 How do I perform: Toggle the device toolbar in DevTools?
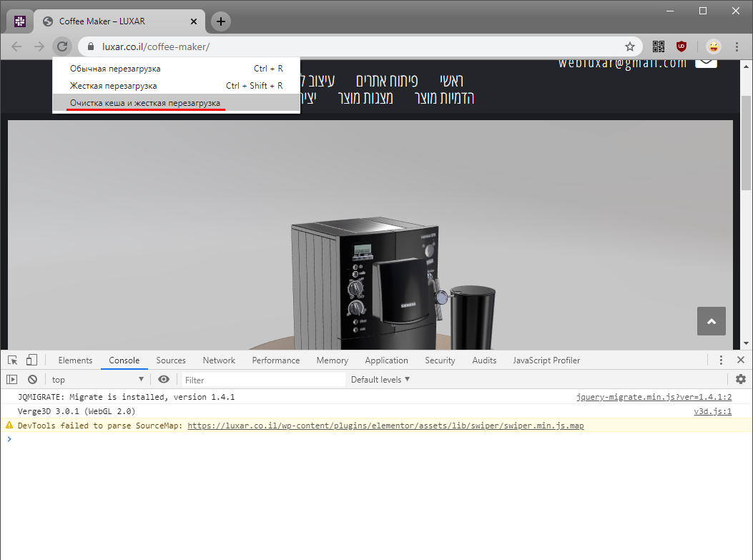pyautogui.click(x=31, y=360)
